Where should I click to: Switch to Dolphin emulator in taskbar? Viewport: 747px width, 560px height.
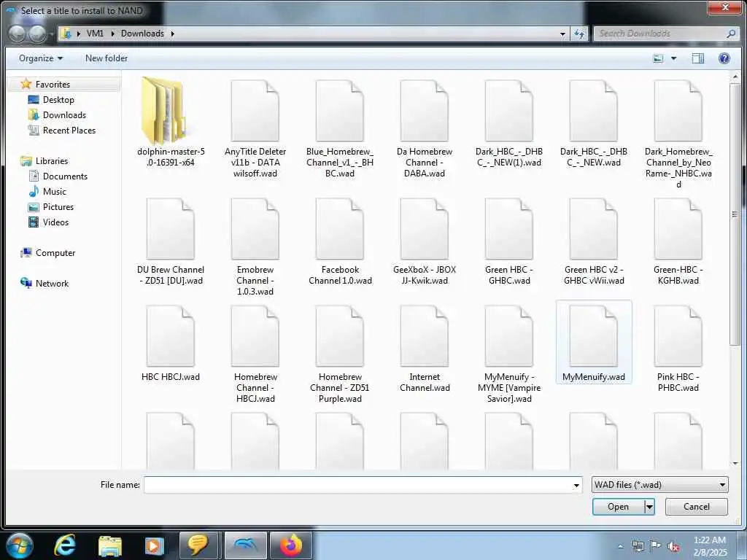click(245, 545)
